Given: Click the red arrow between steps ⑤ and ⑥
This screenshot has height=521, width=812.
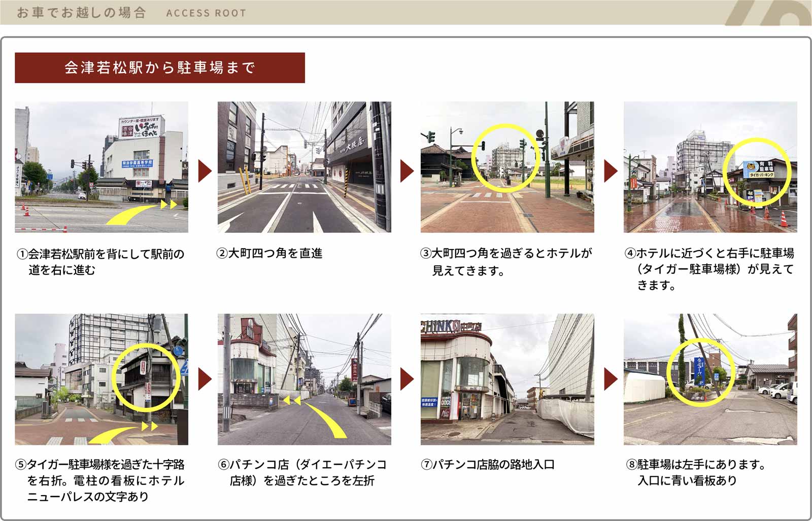Looking at the screenshot, I should click(205, 379).
